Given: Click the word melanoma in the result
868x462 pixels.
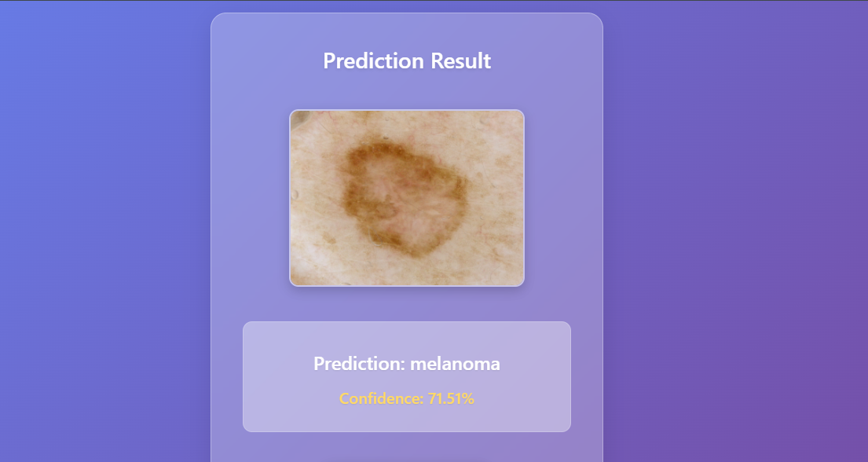Looking at the screenshot, I should pos(455,364).
